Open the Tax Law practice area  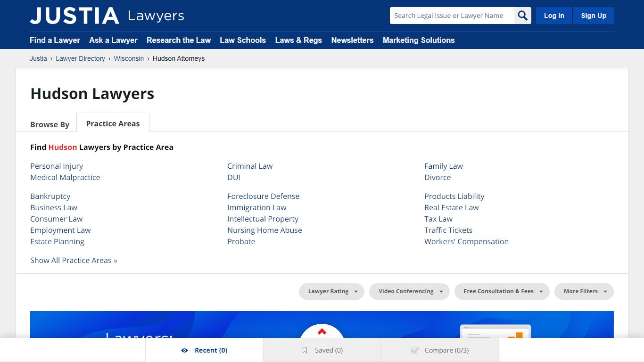438,219
